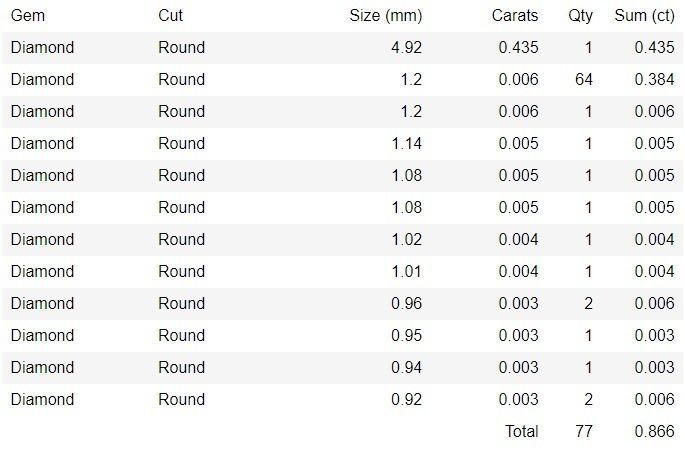Click the Carats column header

pos(515,16)
